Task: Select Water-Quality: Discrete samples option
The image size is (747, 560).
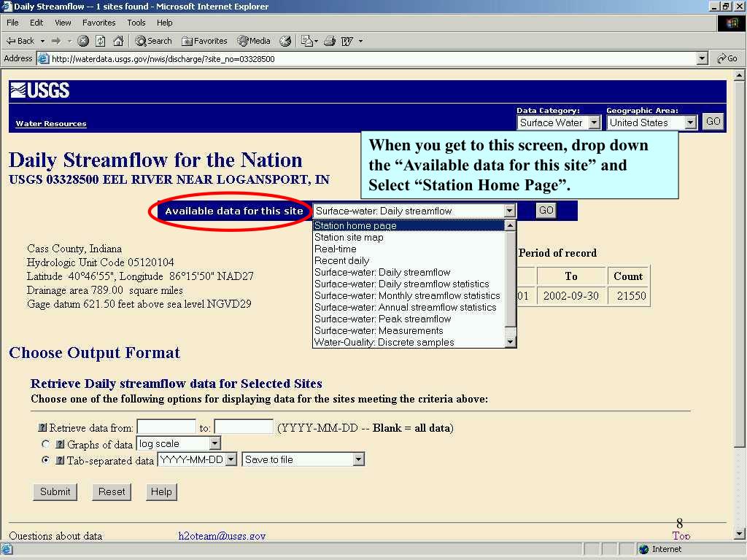Action: tap(409, 343)
